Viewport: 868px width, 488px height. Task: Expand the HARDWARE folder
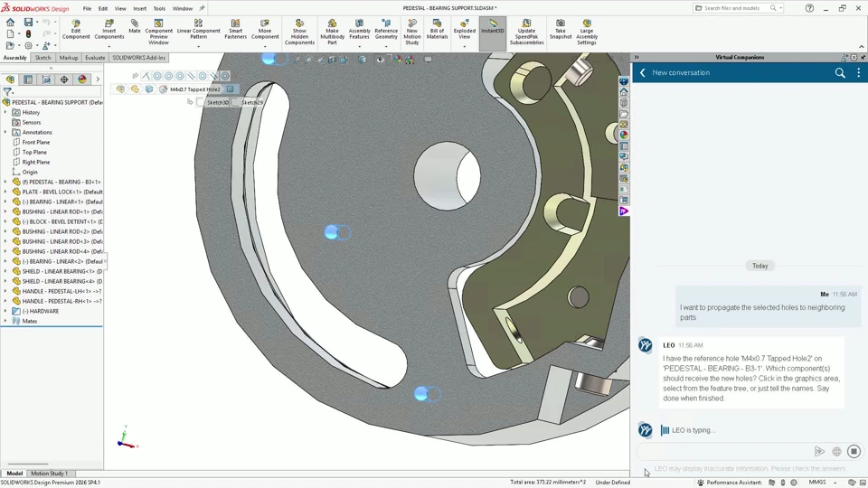pyautogui.click(x=5, y=311)
